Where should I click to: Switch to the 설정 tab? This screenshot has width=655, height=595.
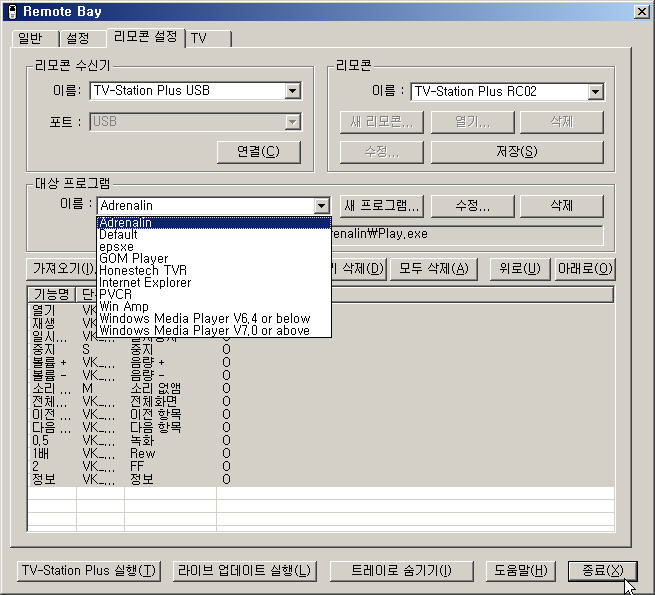82,38
